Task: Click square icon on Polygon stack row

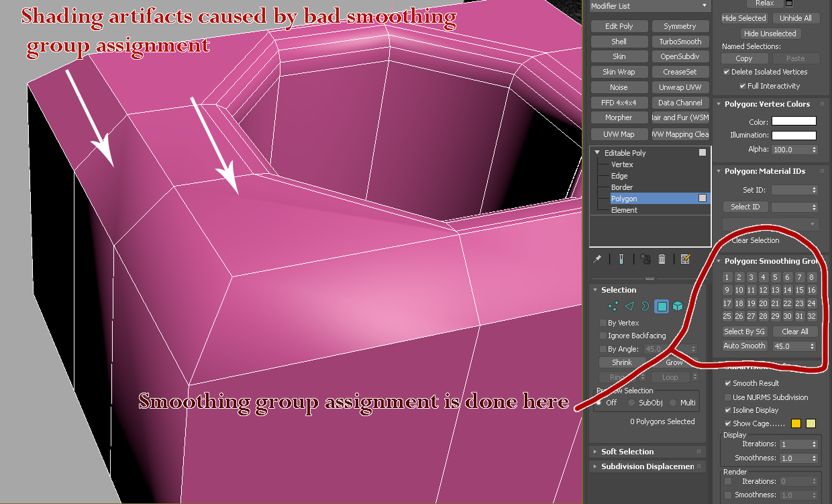Action: pos(703,199)
